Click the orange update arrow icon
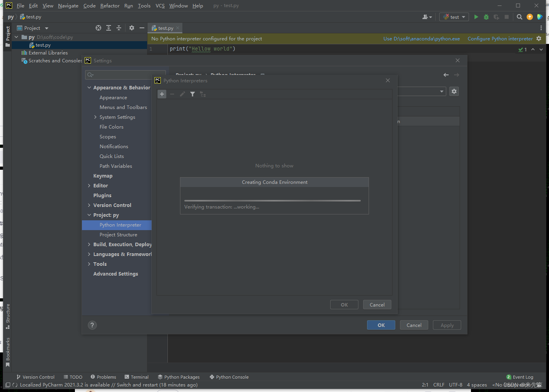Screen dimensions: 549x392 click(x=530, y=17)
